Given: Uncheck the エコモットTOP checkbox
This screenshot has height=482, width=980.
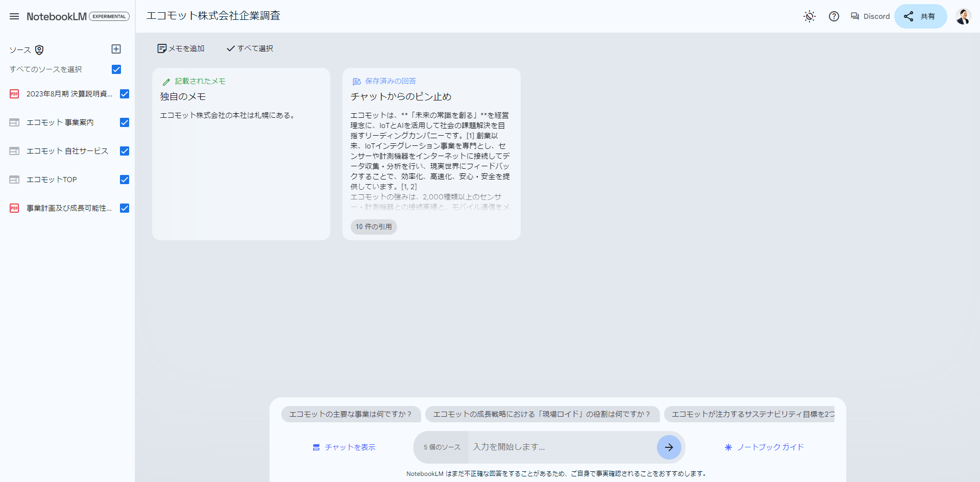Looking at the screenshot, I should click(125, 180).
